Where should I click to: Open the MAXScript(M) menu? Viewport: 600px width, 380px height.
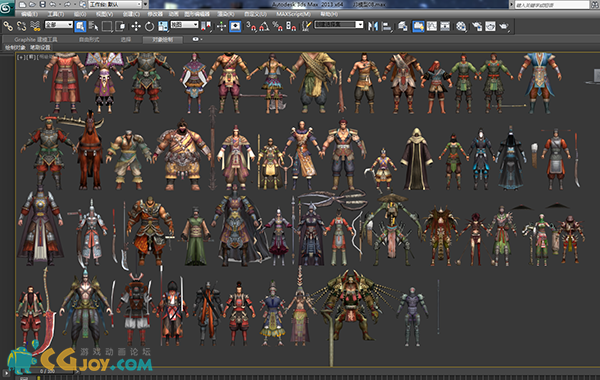coord(293,14)
